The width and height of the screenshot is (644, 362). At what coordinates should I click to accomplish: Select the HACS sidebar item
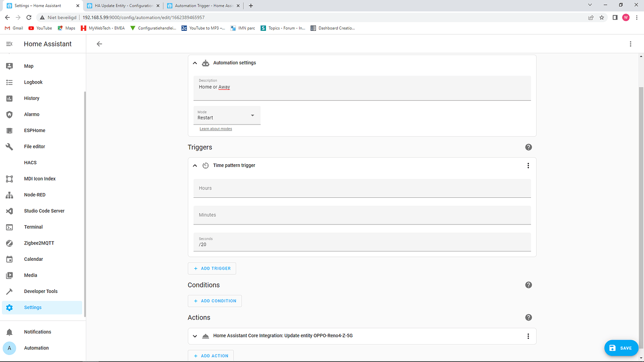click(30, 162)
